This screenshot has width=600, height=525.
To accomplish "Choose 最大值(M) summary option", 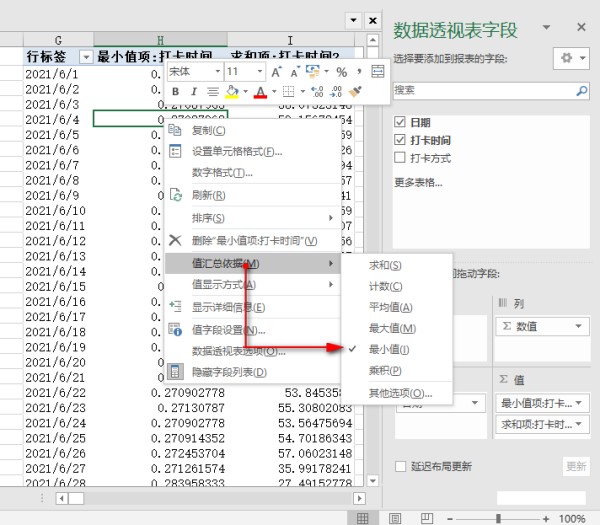I will pyautogui.click(x=397, y=328).
